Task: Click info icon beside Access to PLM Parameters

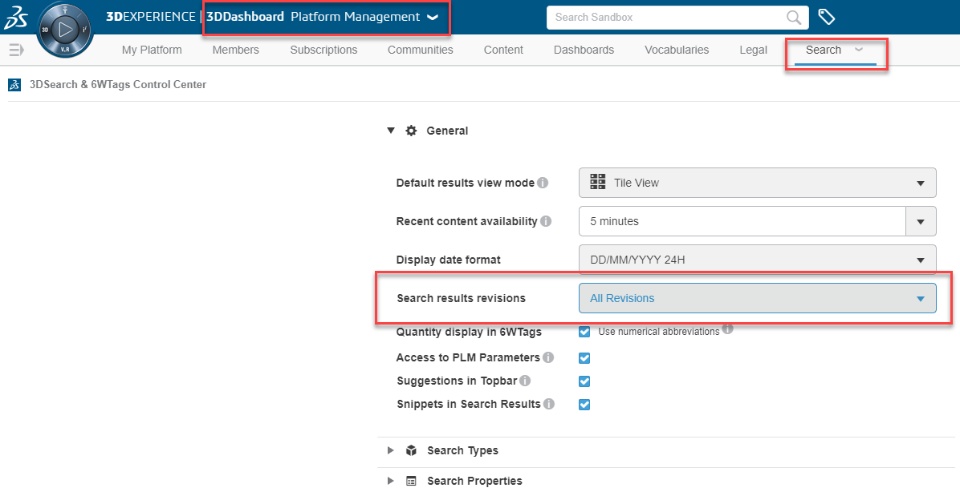Action: click(549, 357)
